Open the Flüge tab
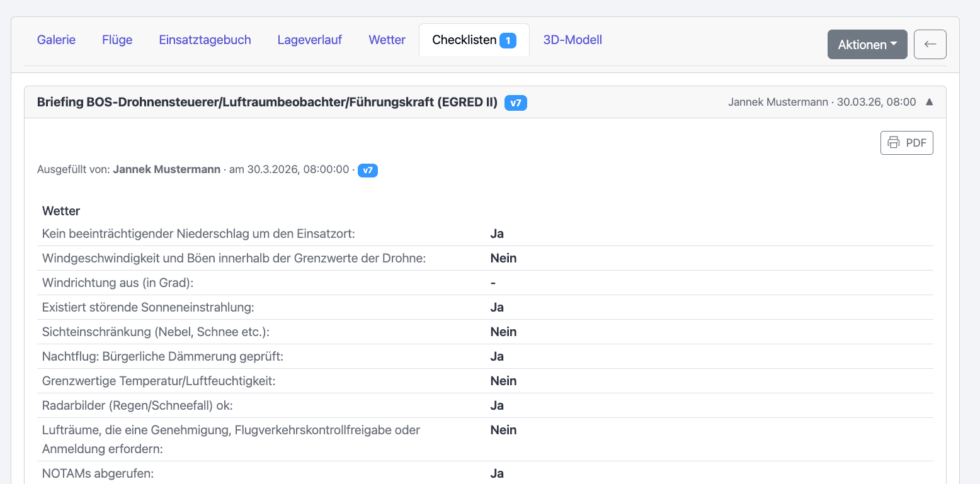This screenshot has width=980, height=484. coord(117,40)
